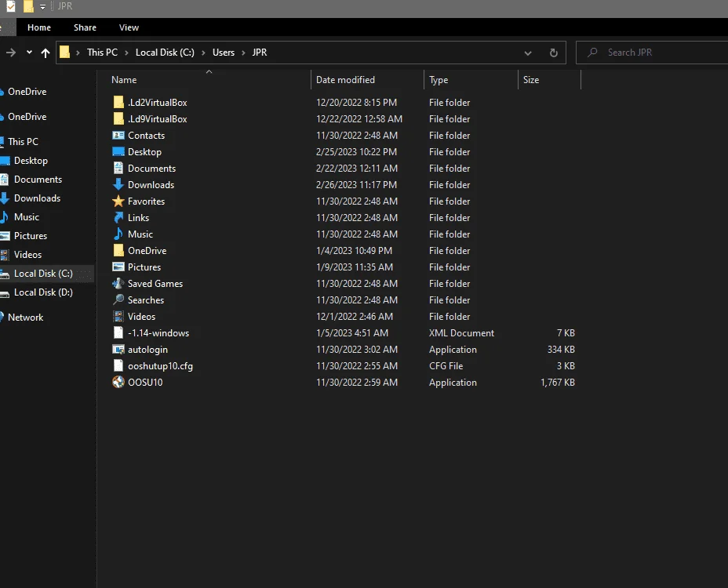Click the Downloads arrow icon in file list
Image resolution: width=728 pixels, height=588 pixels.
tap(118, 185)
